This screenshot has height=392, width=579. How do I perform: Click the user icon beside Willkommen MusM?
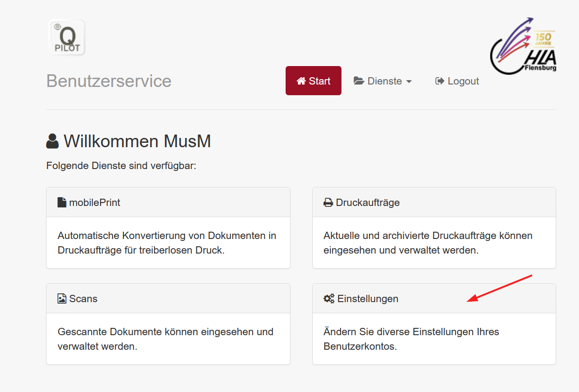(x=52, y=141)
